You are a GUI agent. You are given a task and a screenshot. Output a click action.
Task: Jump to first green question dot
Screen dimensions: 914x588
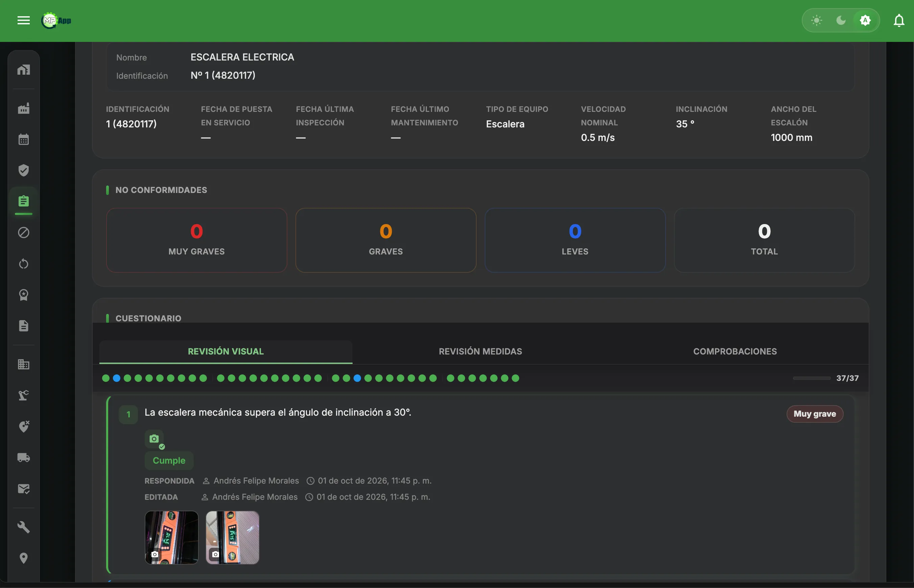click(106, 378)
